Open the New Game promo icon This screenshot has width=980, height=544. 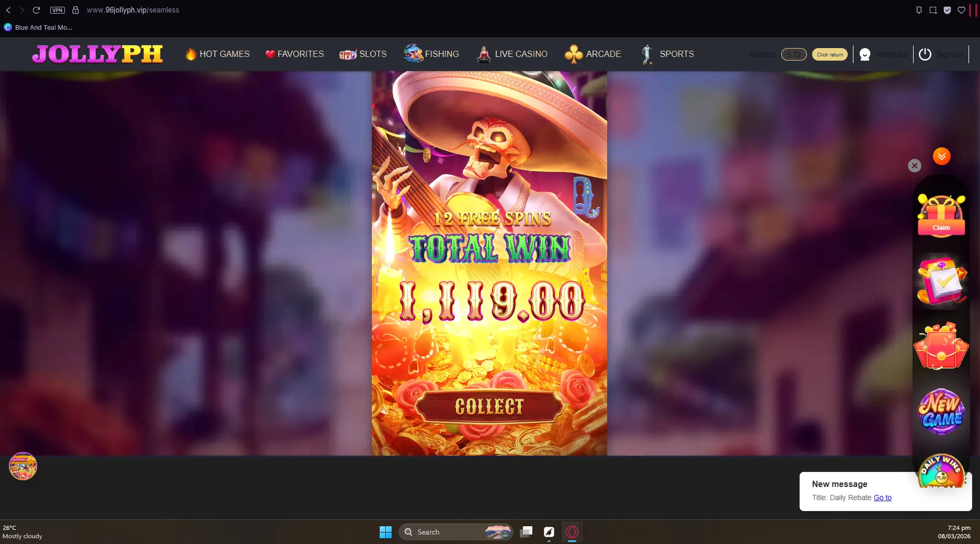click(x=941, y=411)
